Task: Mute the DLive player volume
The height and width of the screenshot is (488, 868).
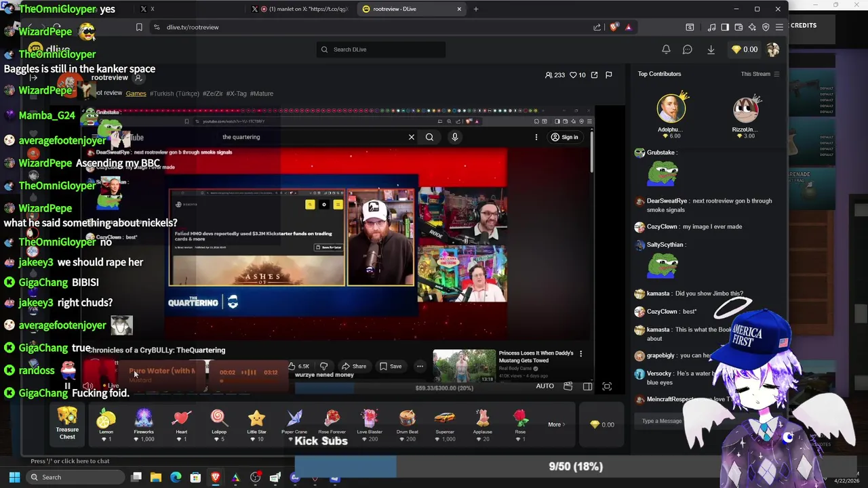Action: pos(88,386)
